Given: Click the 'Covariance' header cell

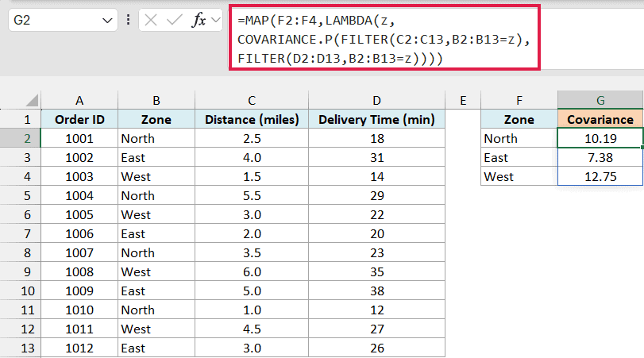Looking at the screenshot, I should click(x=600, y=120).
